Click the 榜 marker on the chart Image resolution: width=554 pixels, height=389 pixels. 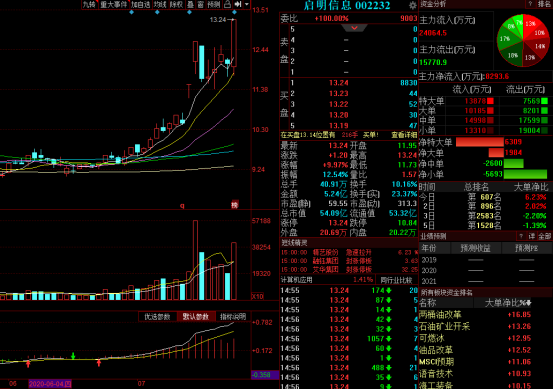coord(235,205)
